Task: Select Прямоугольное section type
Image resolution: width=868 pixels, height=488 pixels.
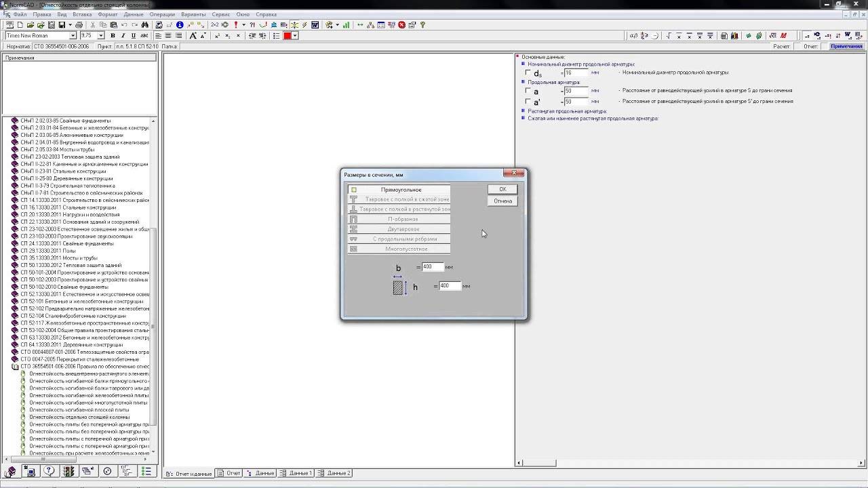Action: click(x=399, y=190)
